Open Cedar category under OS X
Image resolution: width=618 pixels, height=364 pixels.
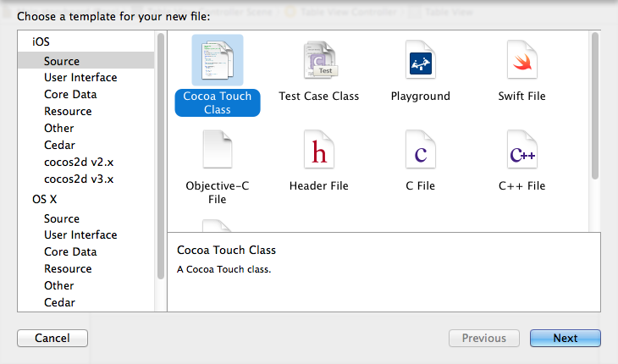point(59,302)
